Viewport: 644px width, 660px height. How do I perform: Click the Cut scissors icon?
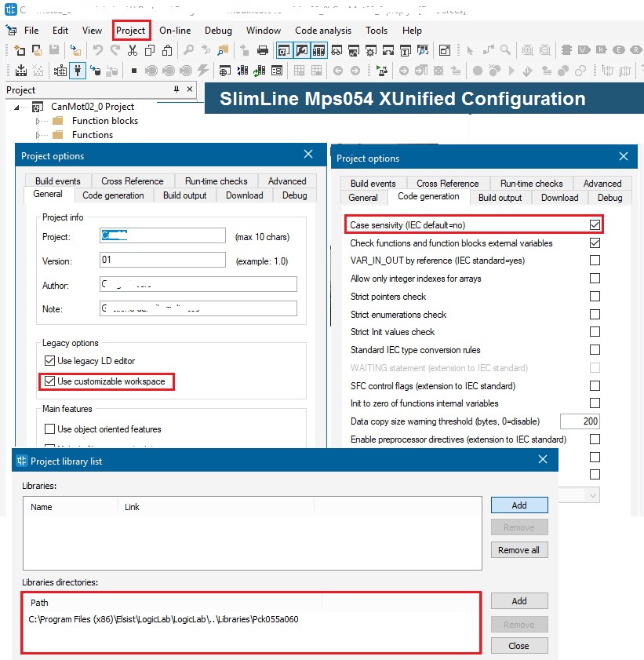point(133,50)
